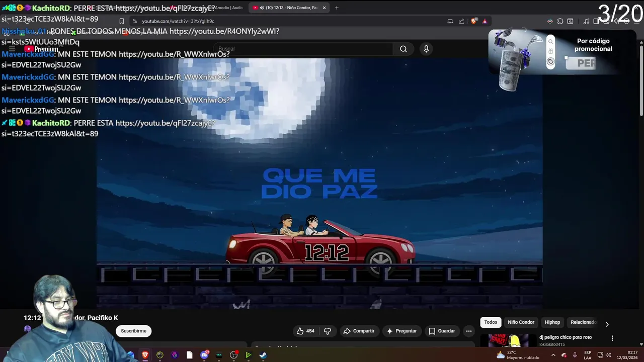Open the weather widget 22°C
This screenshot has height=362, width=644.
[518, 355]
